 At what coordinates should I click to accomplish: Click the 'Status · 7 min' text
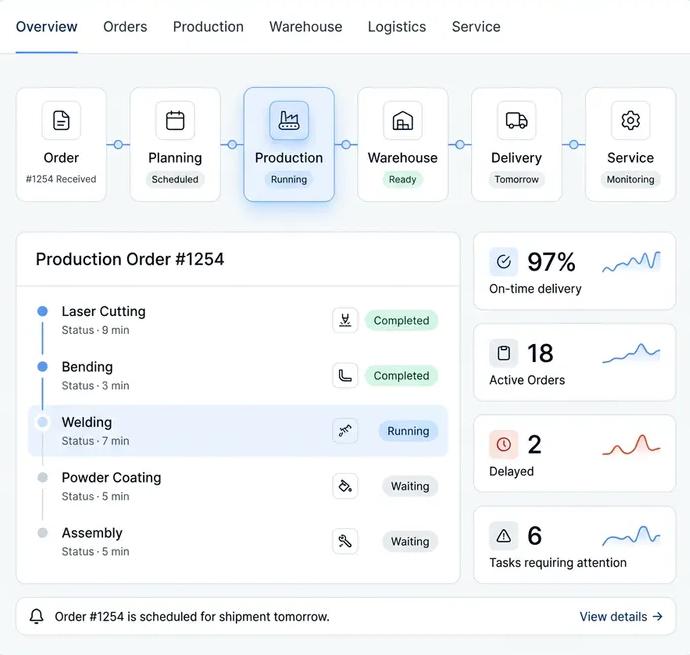95,441
